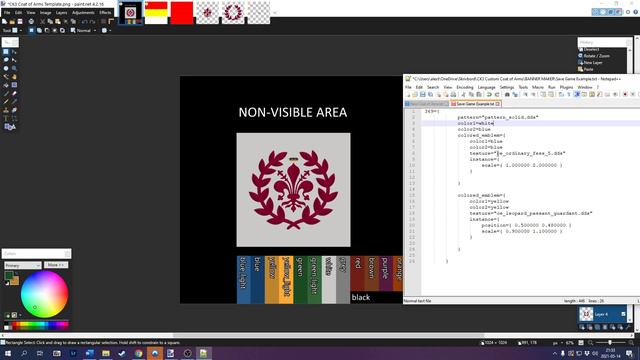Image resolution: width=640 pixels, height=360 pixels.
Task: Select the Color Picker tool
Action: pos(14,102)
